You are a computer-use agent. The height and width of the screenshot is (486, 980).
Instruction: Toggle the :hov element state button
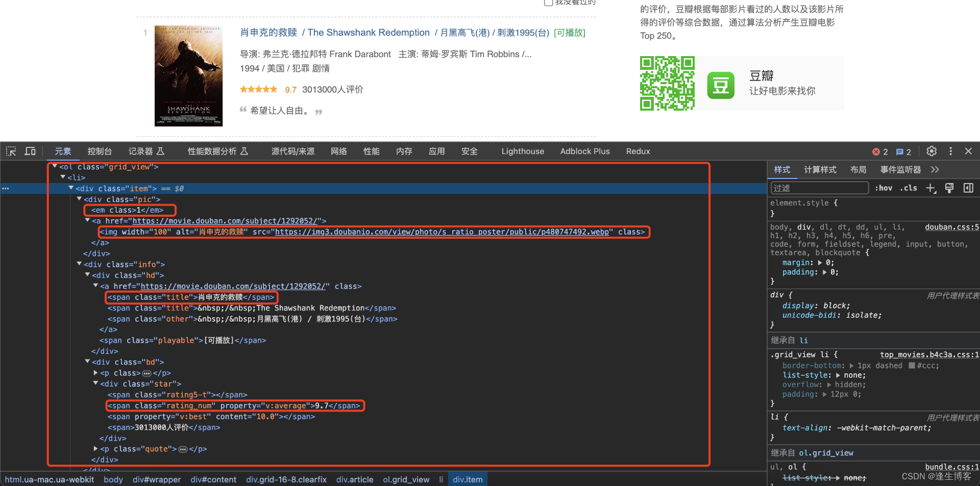[884, 188]
